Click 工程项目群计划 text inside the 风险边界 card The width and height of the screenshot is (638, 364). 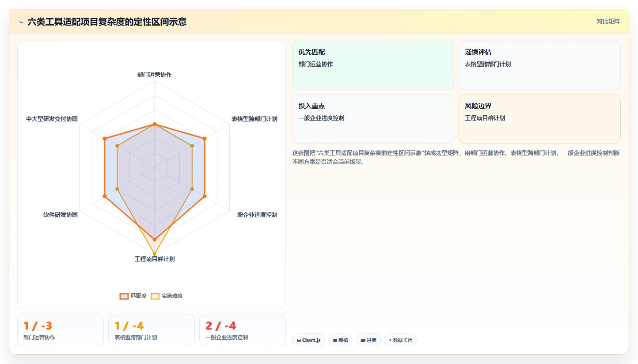(x=485, y=118)
